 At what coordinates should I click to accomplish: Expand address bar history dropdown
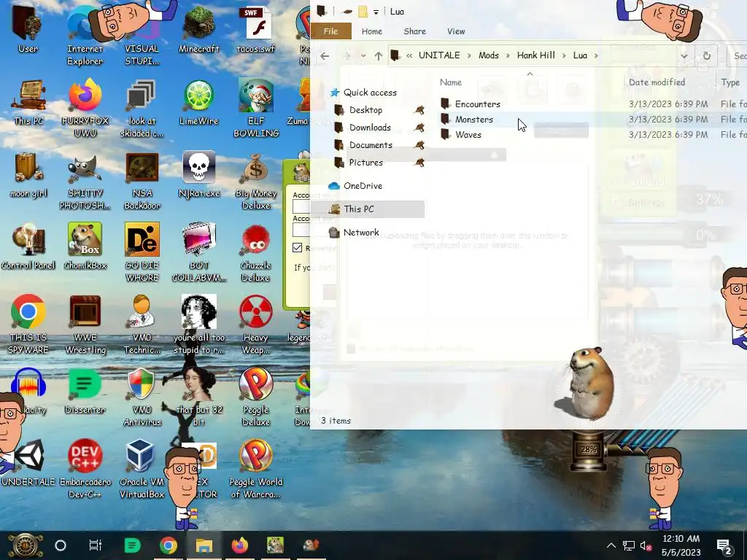pyautogui.click(x=684, y=55)
